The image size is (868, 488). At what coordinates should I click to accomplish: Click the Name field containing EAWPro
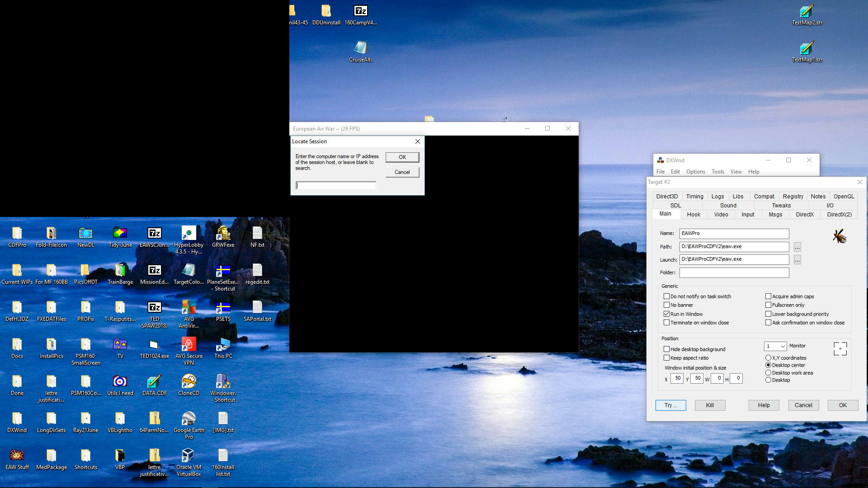734,234
